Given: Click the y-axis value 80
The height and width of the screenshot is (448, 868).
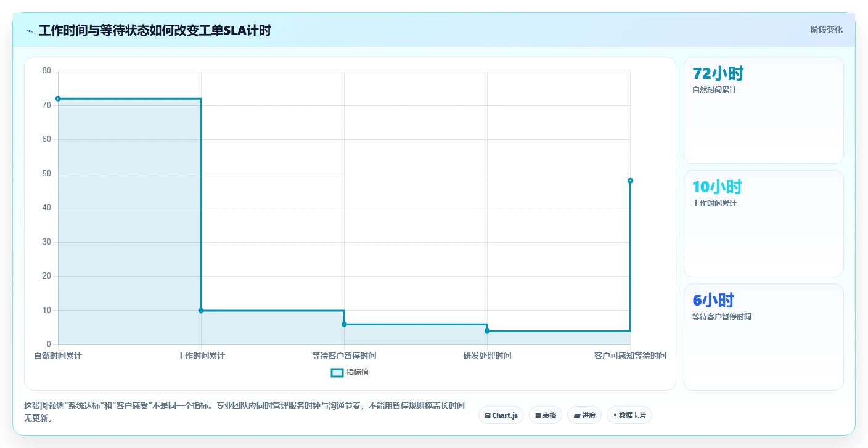Looking at the screenshot, I should (47, 71).
